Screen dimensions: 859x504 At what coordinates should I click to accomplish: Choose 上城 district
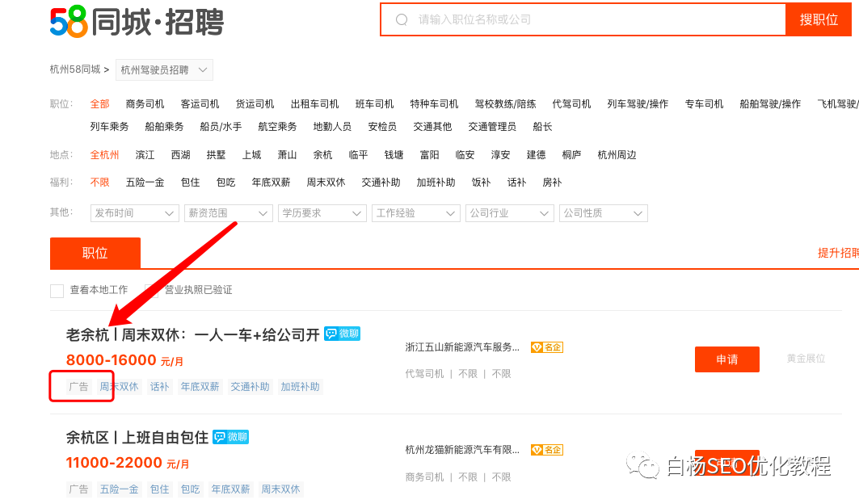[251, 155]
